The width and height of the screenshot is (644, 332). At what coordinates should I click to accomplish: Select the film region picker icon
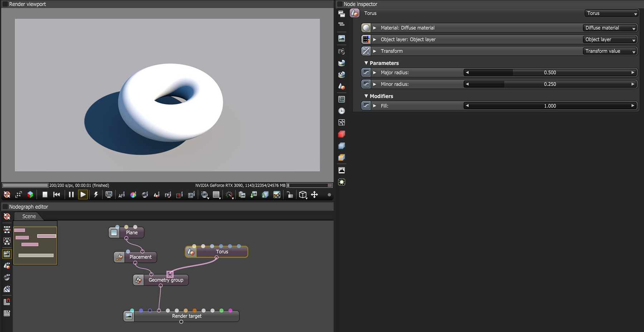(x=191, y=194)
